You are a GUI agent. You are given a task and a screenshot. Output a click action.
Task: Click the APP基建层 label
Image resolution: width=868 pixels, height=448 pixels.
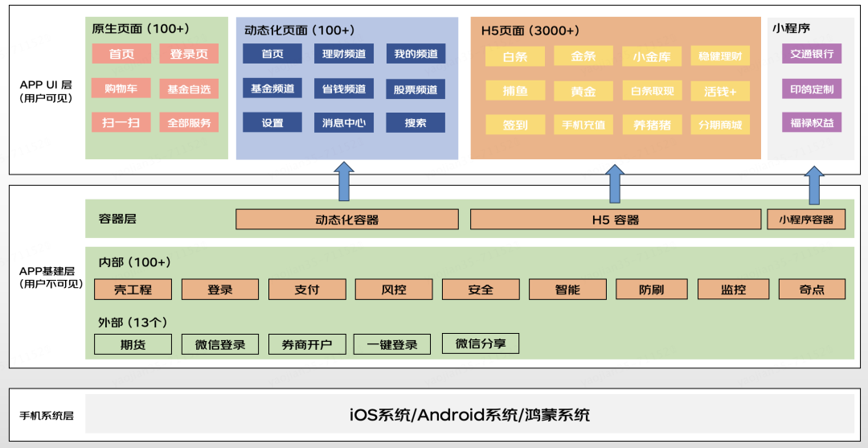tap(47, 271)
